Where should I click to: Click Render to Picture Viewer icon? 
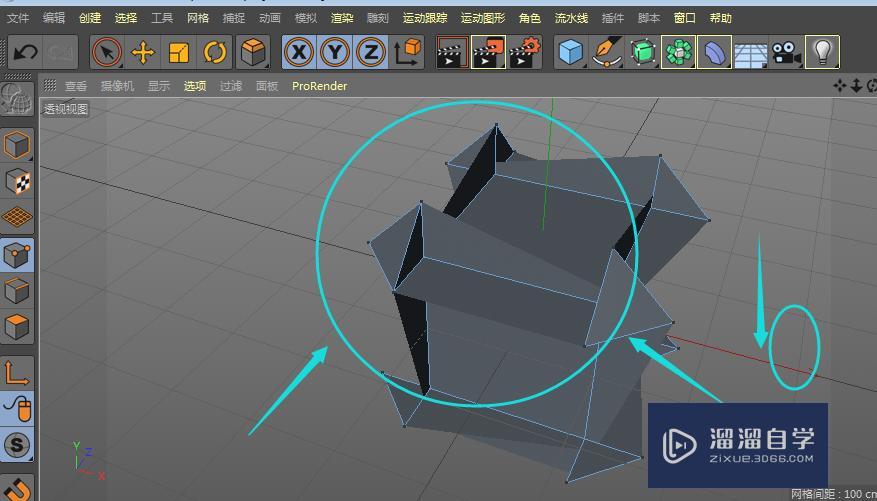pos(488,53)
